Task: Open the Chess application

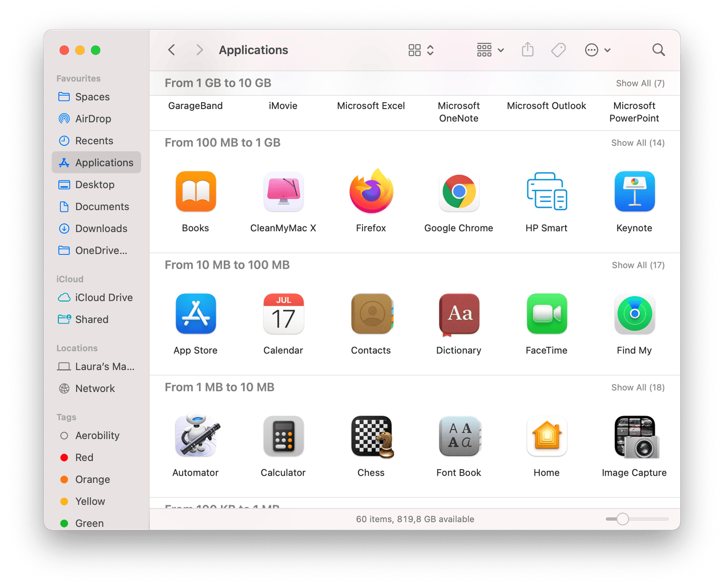Action: (x=371, y=436)
